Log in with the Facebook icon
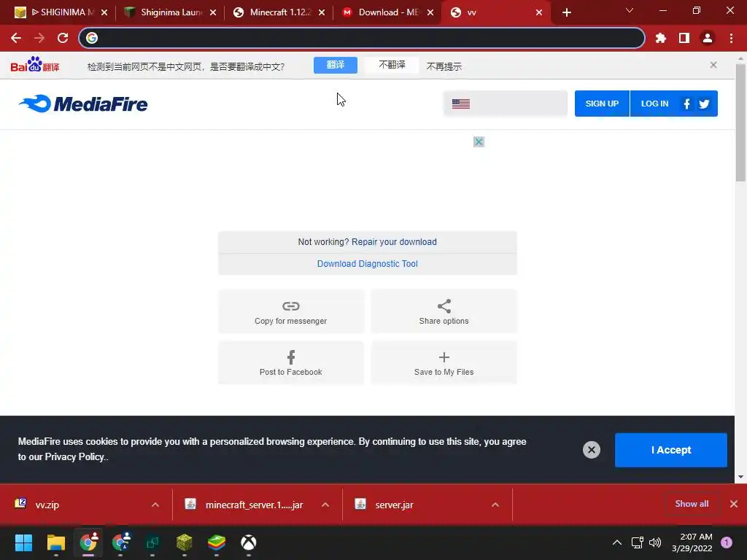 [686, 104]
